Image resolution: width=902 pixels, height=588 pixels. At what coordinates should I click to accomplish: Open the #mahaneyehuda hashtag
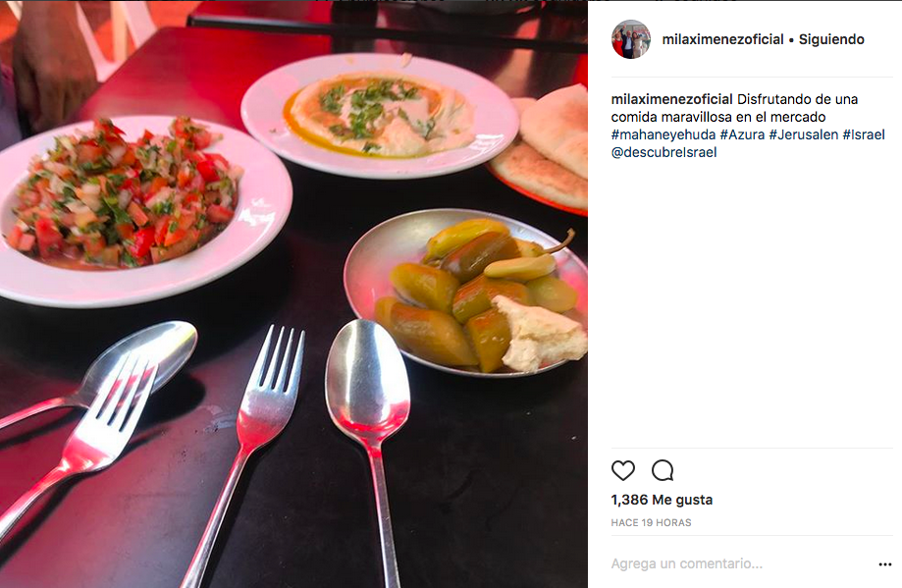[663, 134]
